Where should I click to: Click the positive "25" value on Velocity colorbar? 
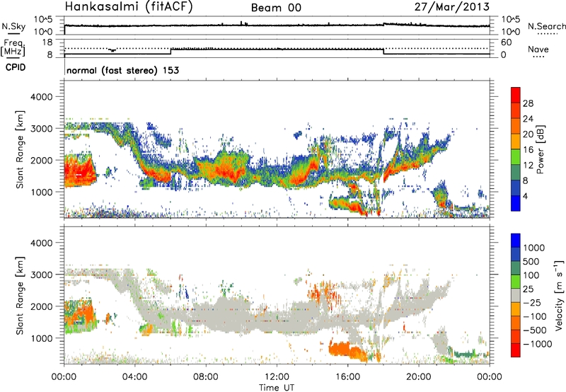[529, 289]
